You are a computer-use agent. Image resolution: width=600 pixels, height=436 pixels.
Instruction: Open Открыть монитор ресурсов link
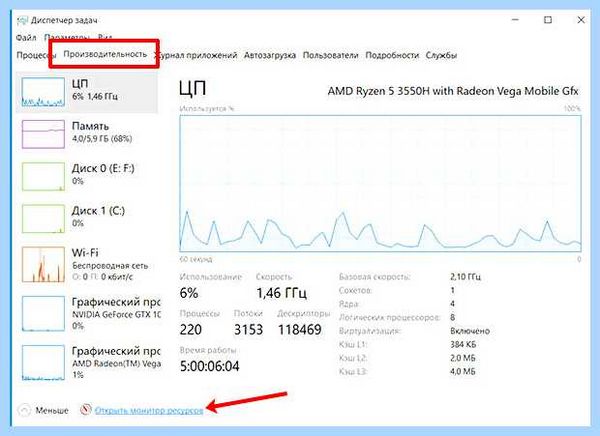tap(149, 410)
